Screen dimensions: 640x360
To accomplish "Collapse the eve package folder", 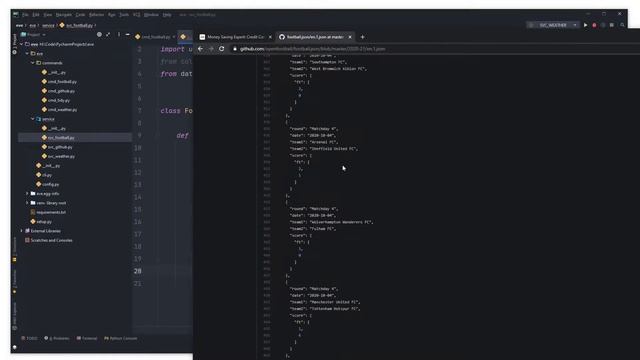I will click(27, 53).
